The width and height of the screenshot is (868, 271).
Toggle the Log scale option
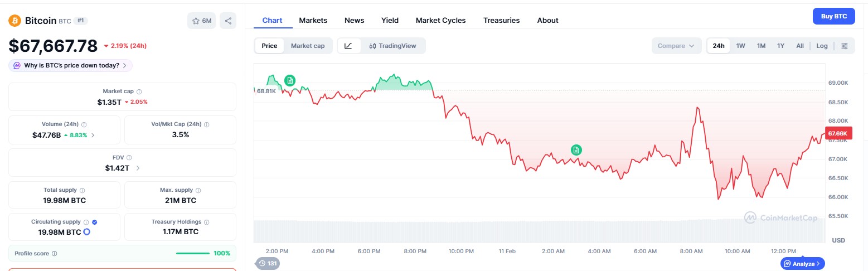pos(822,46)
